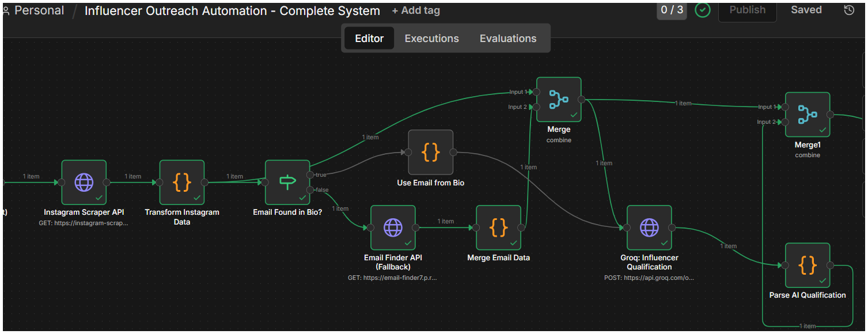868x334 pixels.
Task: Click the POST: https://api.groq.com/o... subtitle
Action: [649, 278]
